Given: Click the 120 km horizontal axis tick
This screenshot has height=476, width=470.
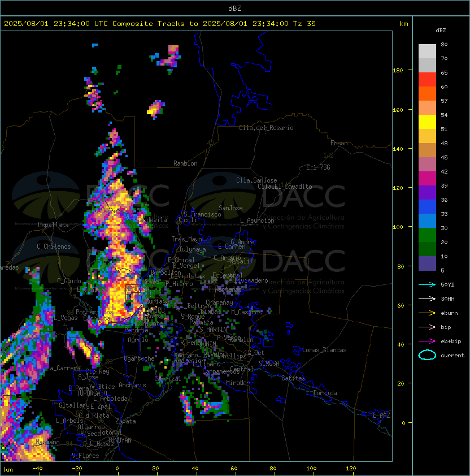Looking at the screenshot, I should (x=351, y=469).
